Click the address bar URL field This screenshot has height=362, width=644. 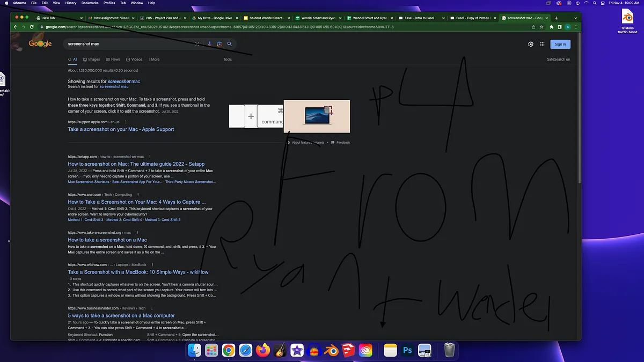point(284,27)
